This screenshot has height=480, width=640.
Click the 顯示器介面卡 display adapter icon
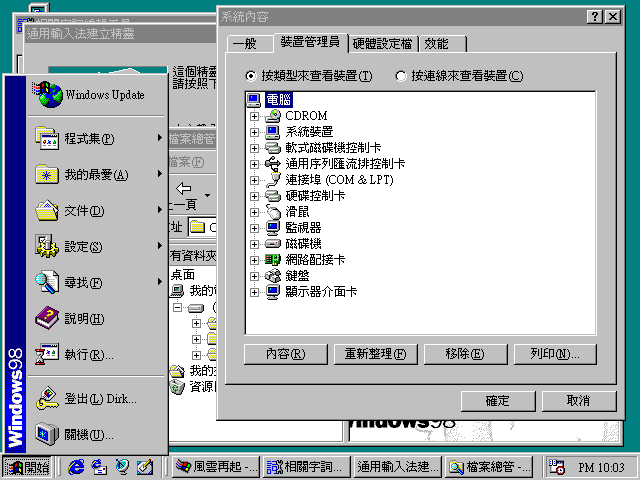tap(273, 292)
